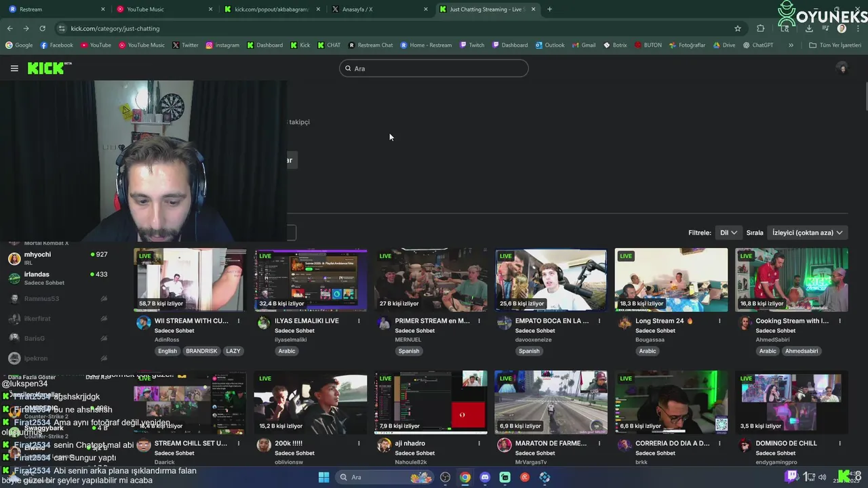868x488 pixels.
Task: Open options for ILYAS ELMALIKI LIVE card
Action: tap(359, 321)
